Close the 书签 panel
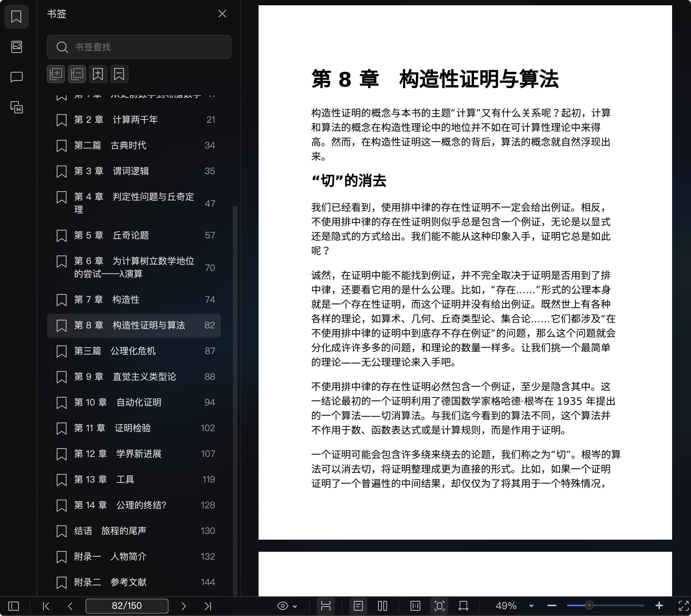The image size is (691, 616). tap(222, 14)
